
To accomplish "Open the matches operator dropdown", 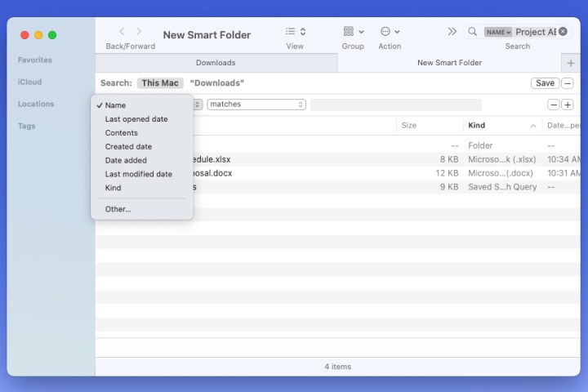I will tap(256, 105).
